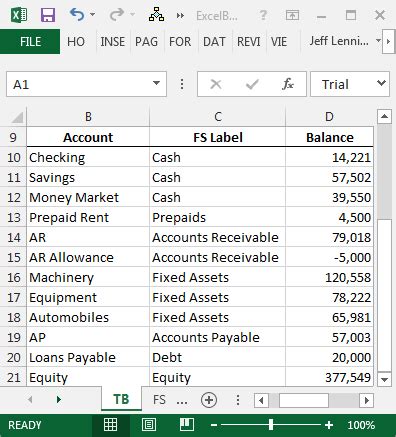Open Ribbon Display Options

[292, 15]
